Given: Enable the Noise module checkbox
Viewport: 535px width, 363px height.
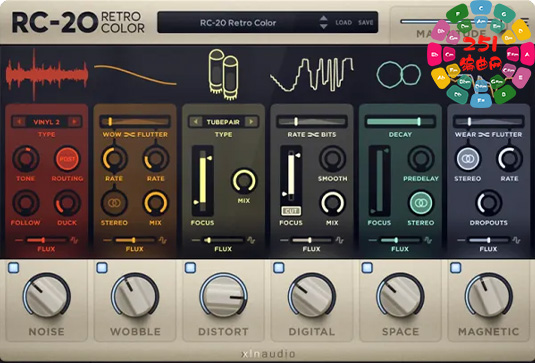Looking at the screenshot, I should [13, 268].
